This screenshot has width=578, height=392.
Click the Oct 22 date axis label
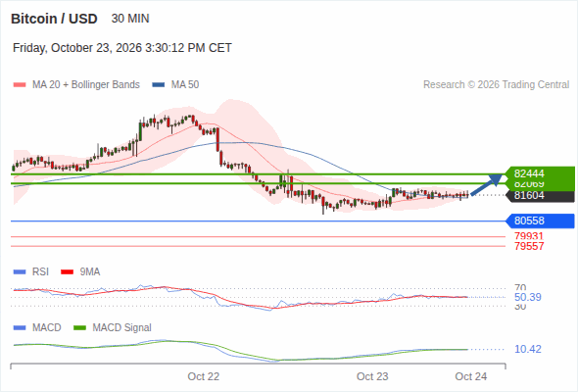(204, 376)
